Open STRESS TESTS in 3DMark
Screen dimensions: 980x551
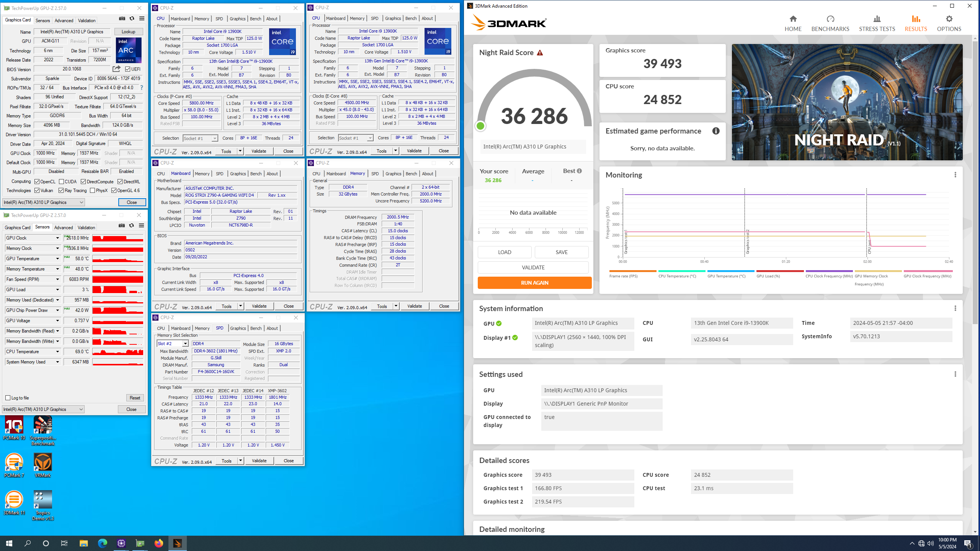[877, 23]
